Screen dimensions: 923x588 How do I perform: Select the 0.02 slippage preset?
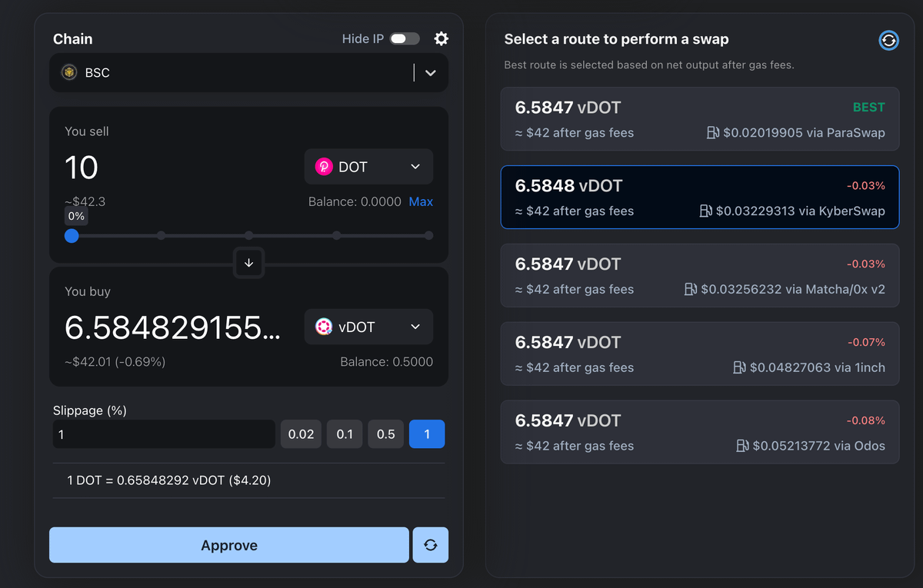point(301,434)
